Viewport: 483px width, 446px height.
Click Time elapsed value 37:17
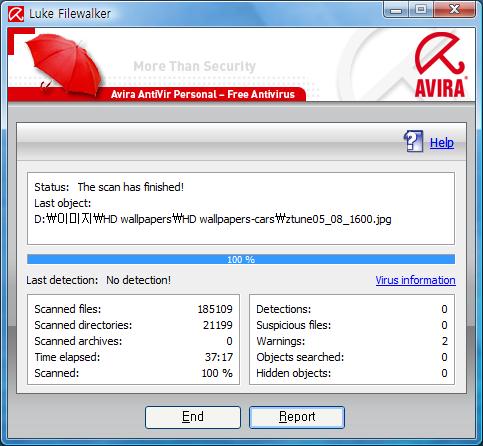pyautogui.click(x=219, y=357)
